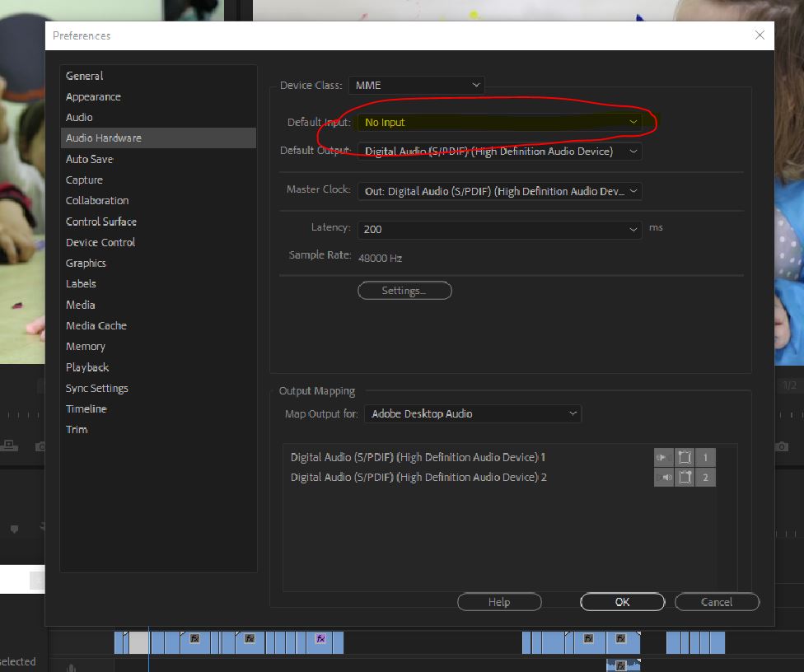Click channel number 1 tile
This screenshot has width=804, height=672.
click(705, 457)
